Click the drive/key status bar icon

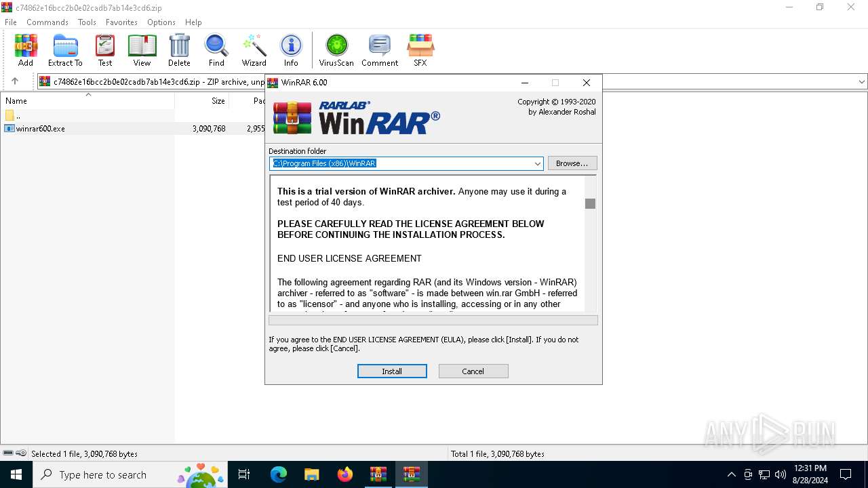click(x=14, y=453)
